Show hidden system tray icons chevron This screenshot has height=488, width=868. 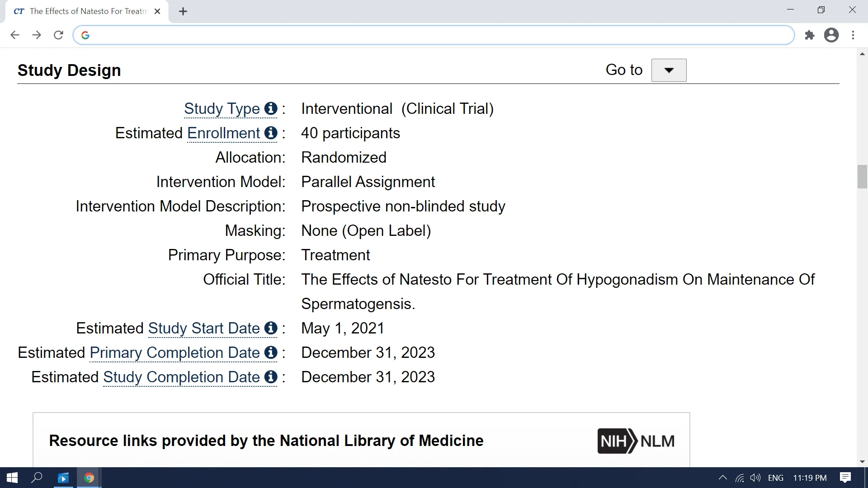722,478
